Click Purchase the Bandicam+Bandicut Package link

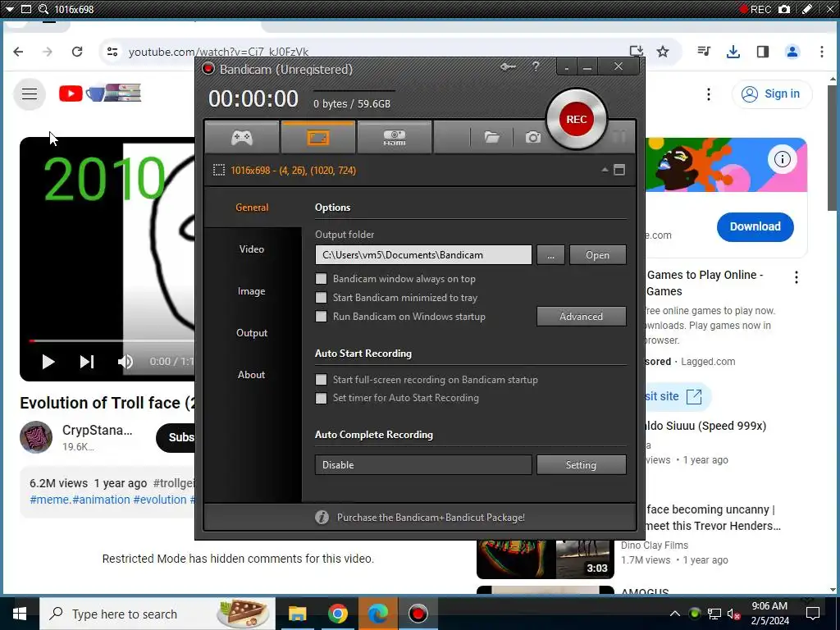pyautogui.click(x=431, y=518)
